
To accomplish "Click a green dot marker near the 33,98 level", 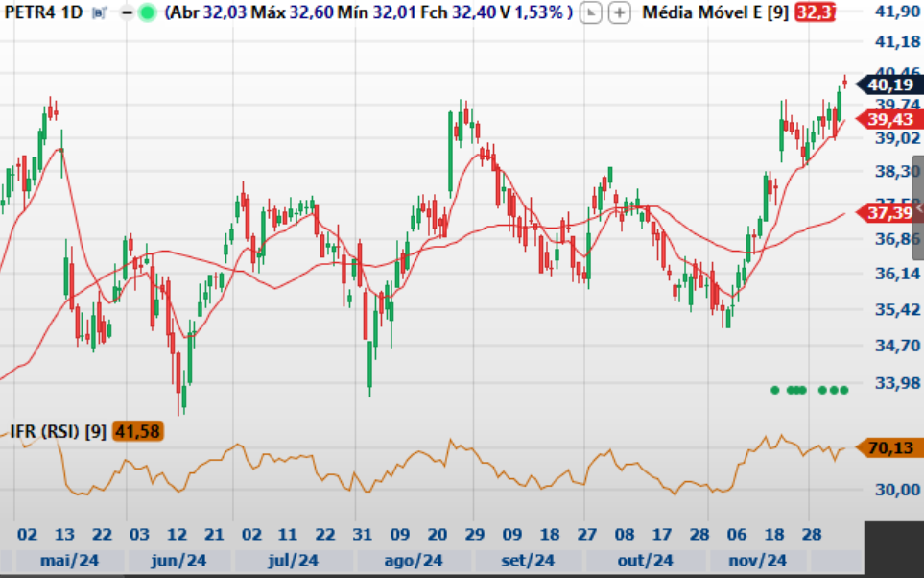I will coord(775,391).
